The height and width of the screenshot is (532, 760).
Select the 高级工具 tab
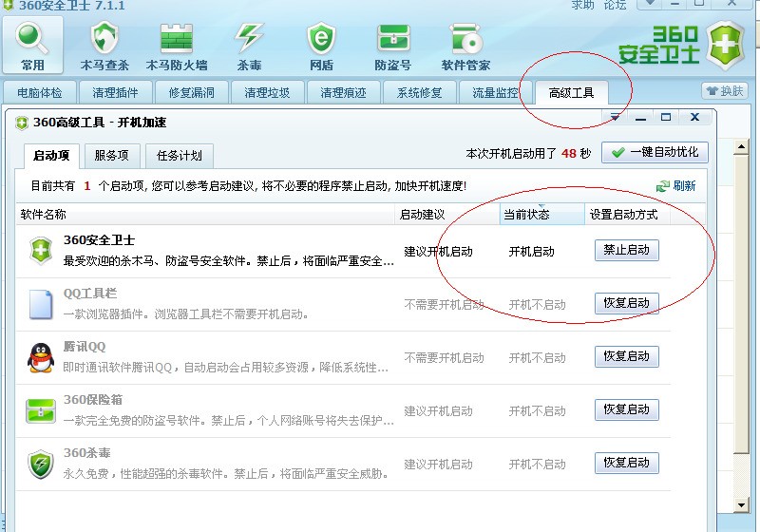(572, 92)
